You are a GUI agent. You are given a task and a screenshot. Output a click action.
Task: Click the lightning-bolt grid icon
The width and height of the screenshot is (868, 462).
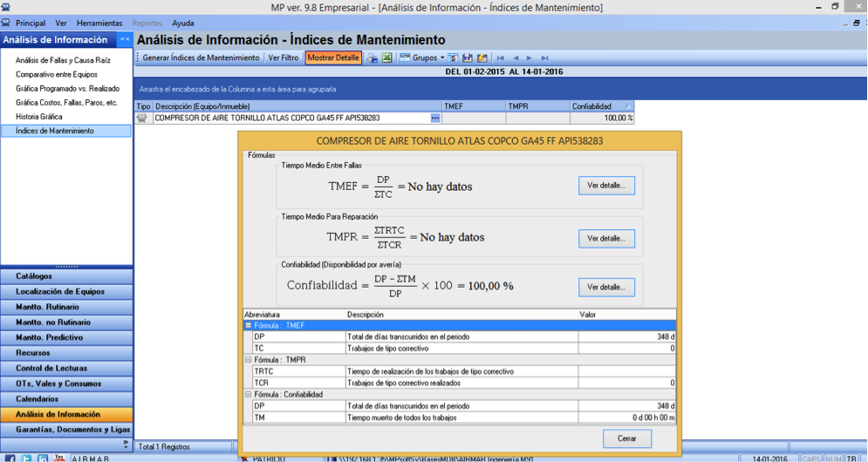(482, 58)
